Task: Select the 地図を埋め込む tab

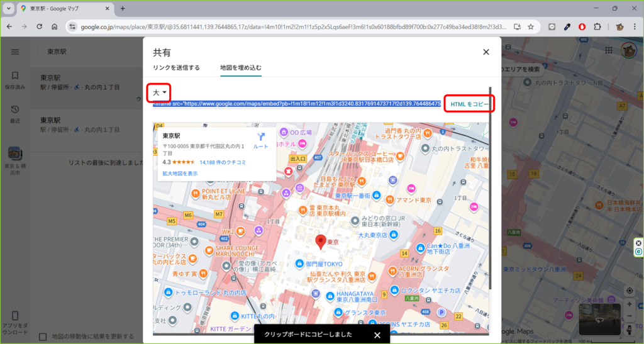Action: click(240, 68)
